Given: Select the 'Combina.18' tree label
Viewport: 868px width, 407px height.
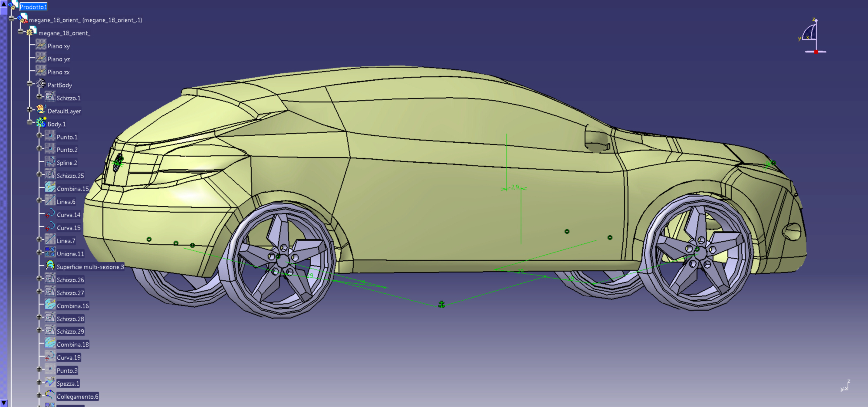Looking at the screenshot, I should [x=73, y=345].
